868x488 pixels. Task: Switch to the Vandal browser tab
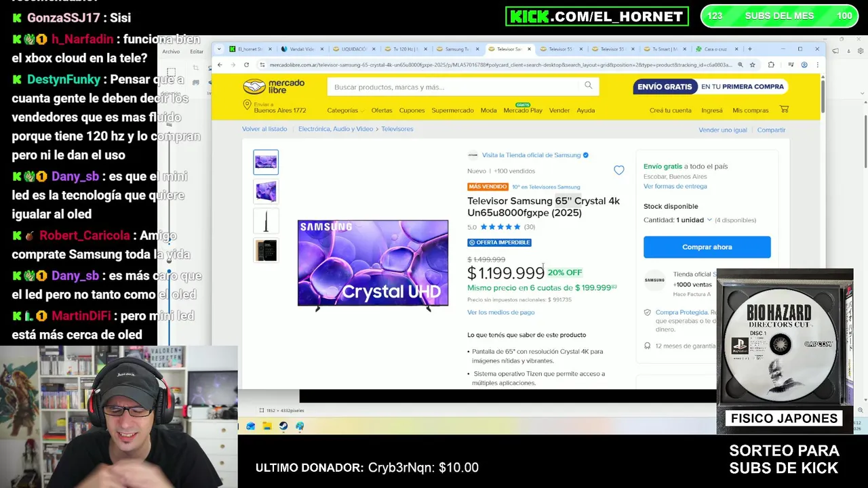(x=302, y=49)
